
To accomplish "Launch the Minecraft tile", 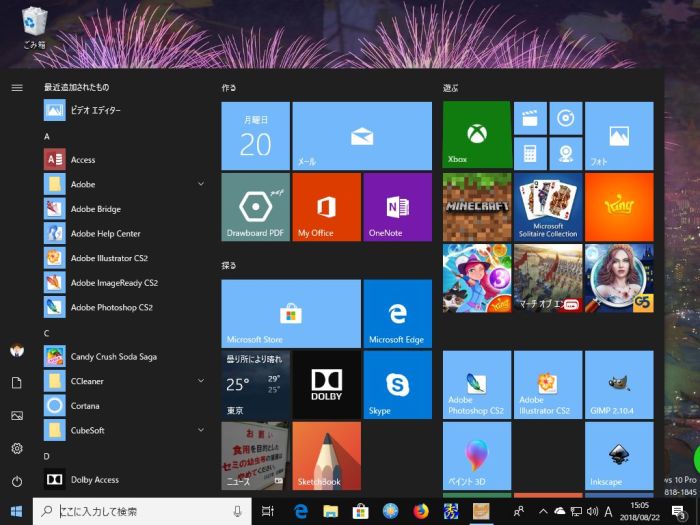I will [477, 206].
